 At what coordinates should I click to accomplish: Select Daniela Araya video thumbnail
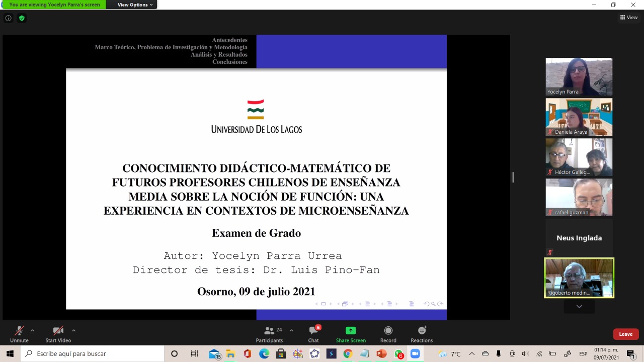coord(579,117)
